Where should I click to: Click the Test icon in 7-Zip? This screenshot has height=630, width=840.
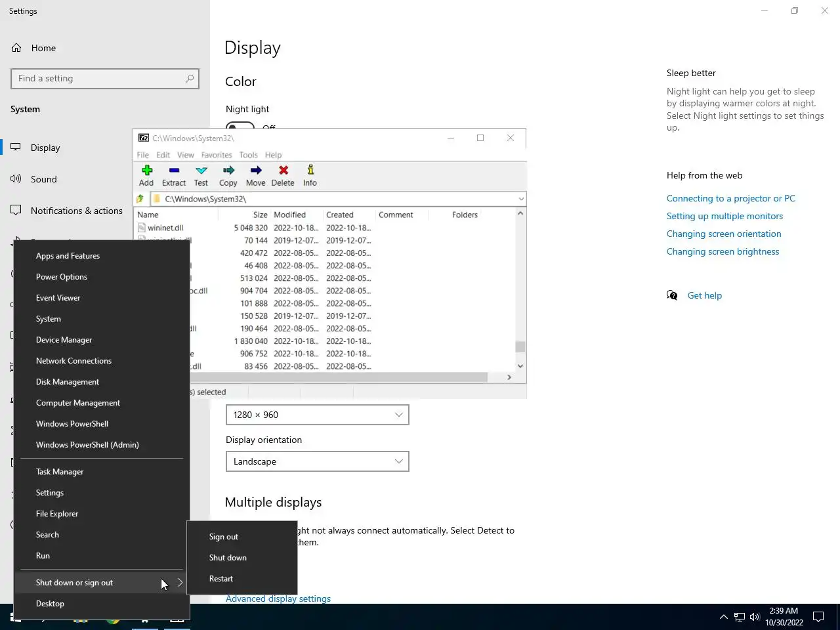pyautogui.click(x=201, y=171)
